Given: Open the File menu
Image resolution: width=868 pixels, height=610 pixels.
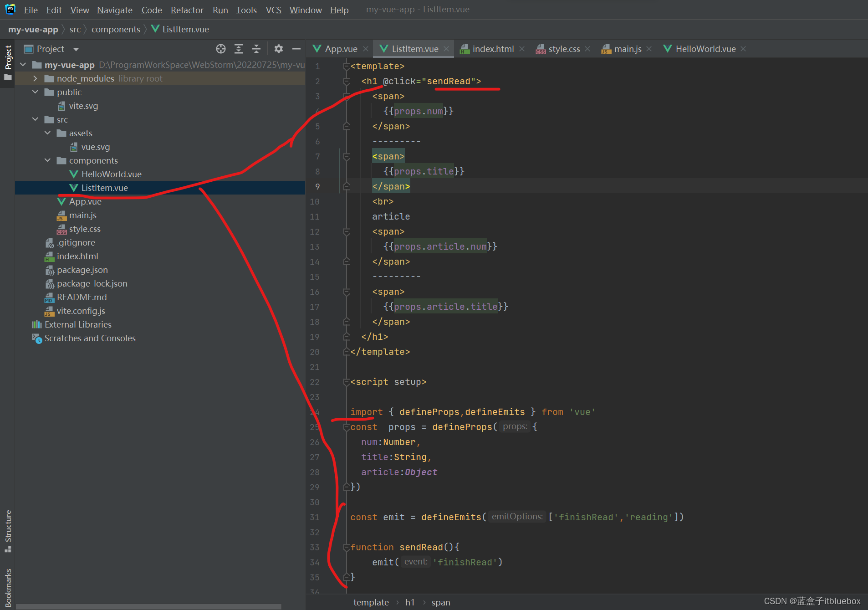Looking at the screenshot, I should (x=31, y=10).
